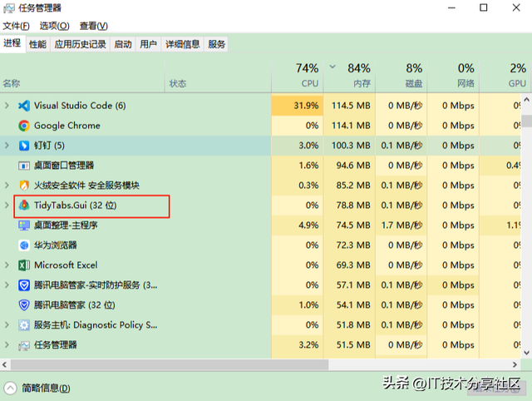Expand the 腾讯电脑管家-实时防护服务 group
This screenshot has width=532, height=401.
(x=7, y=285)
